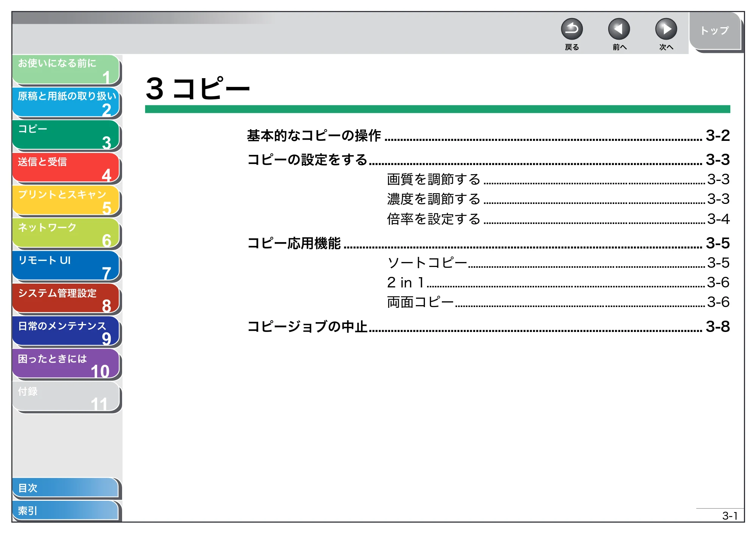Click the page number 3-1 in the footer
Screen dimensions: 756x534
730,516
